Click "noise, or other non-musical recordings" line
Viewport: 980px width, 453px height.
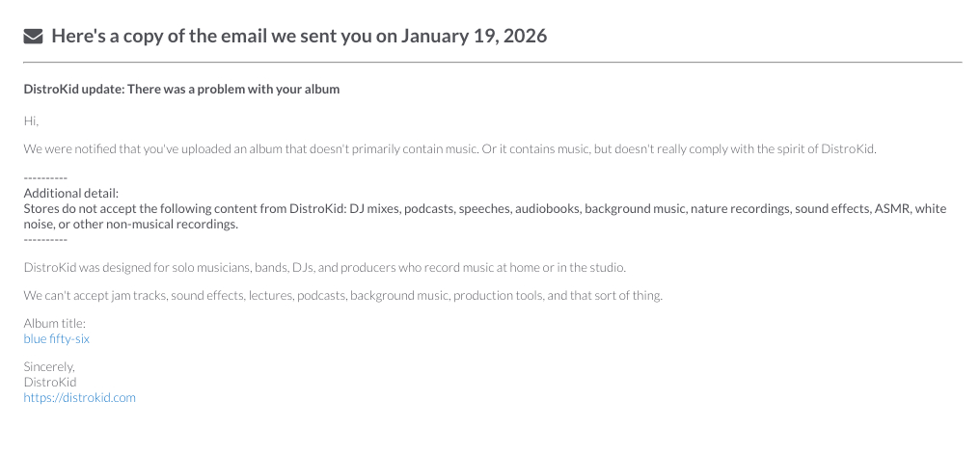[130, 224]
